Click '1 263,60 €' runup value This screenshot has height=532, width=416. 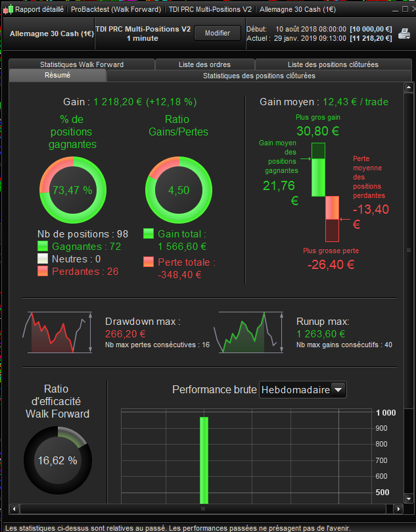click(321, 334)
